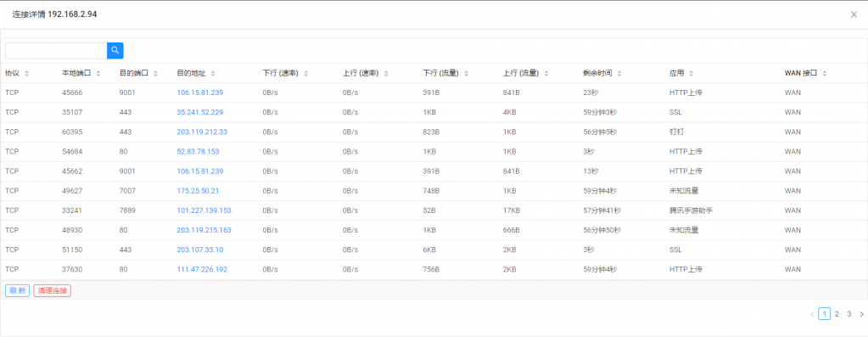Sort by 协议 column sort arrows
The height and width of the screenshot is (337, 868).
click(26, 74)
